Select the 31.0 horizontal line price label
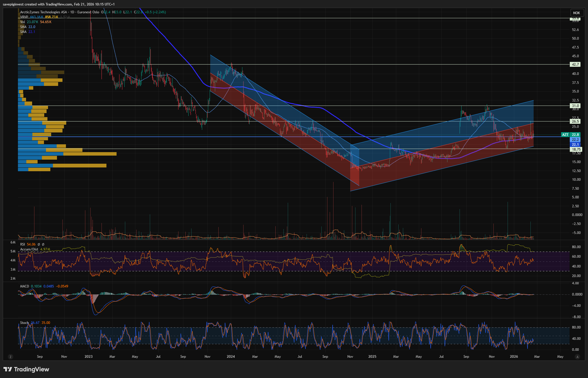Image resolution: width=588 pixels, height=378 pixels. click(x=575, y=106)
